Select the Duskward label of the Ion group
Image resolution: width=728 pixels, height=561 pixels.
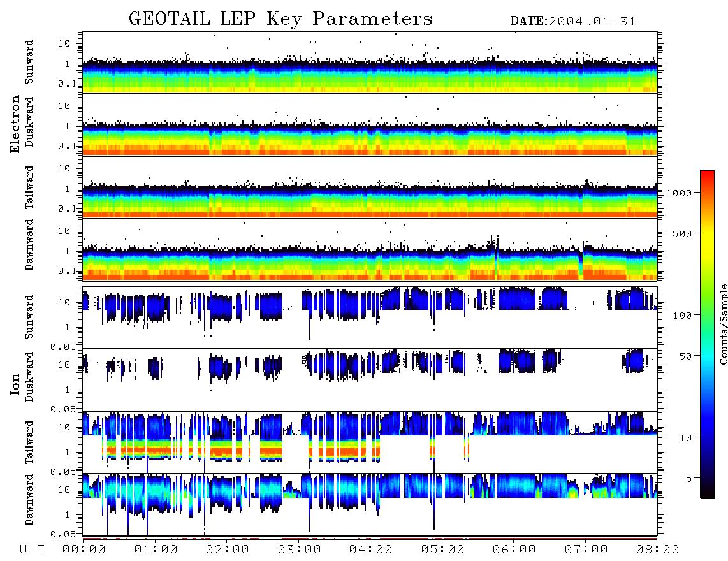(x=30, y=377)
